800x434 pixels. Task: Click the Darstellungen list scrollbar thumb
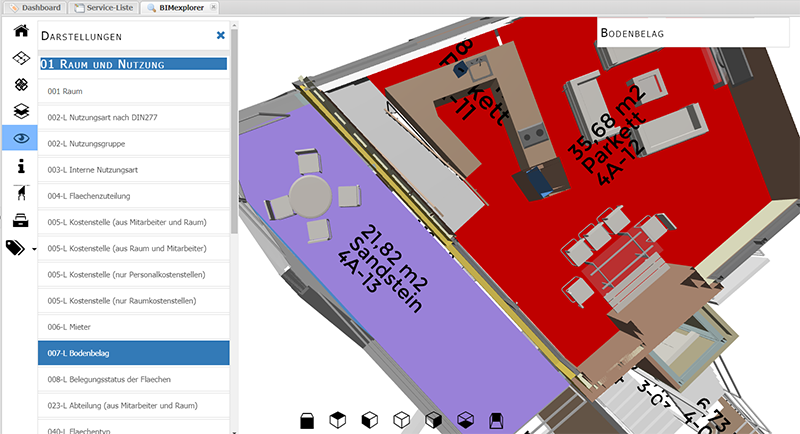pos(234,132)
